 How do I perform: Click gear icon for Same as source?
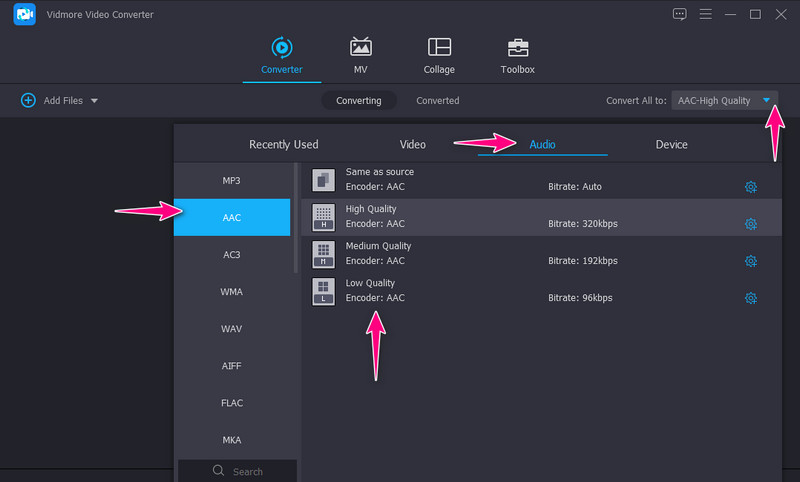tap(751, 187)
